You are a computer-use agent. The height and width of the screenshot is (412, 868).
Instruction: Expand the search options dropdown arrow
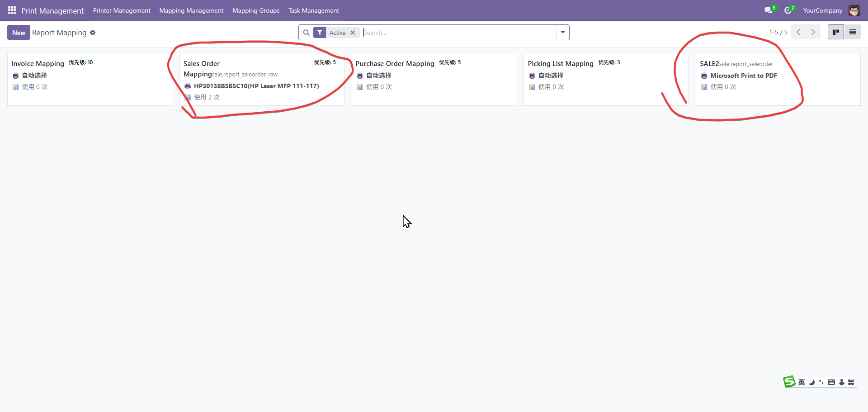(562, 33)
